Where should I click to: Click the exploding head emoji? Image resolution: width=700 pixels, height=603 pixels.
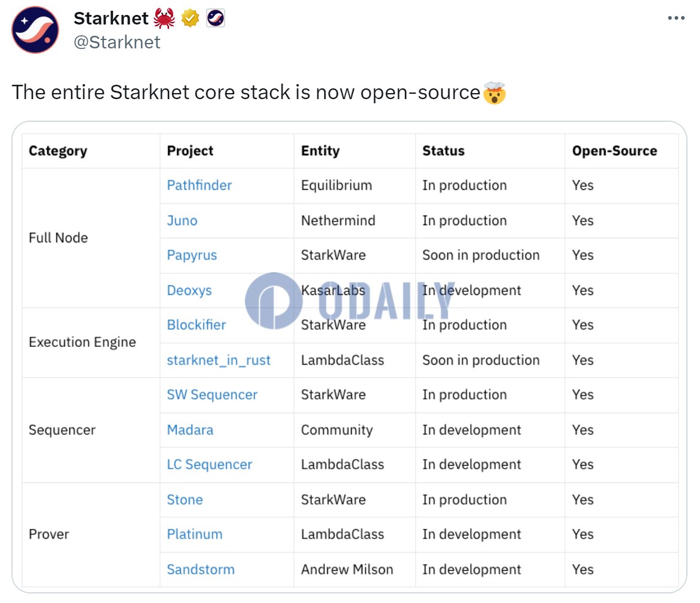click(495, 93)
